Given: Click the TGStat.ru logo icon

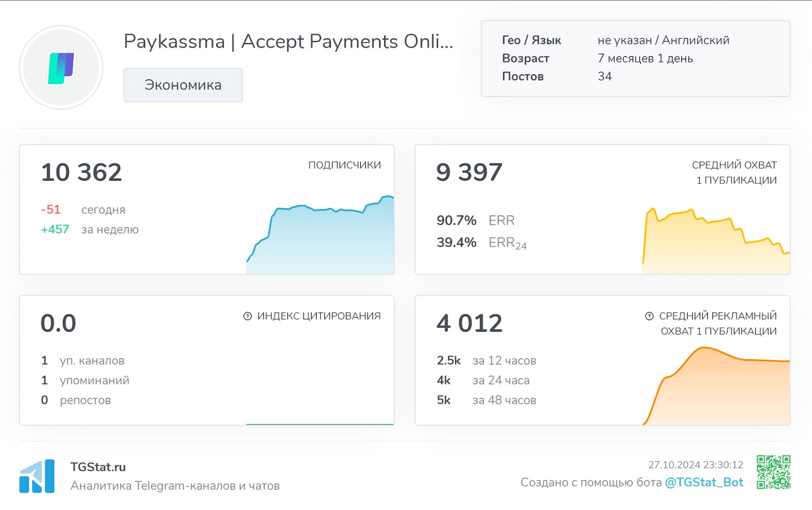Looking at the screenshot, I should coord(37,476).
